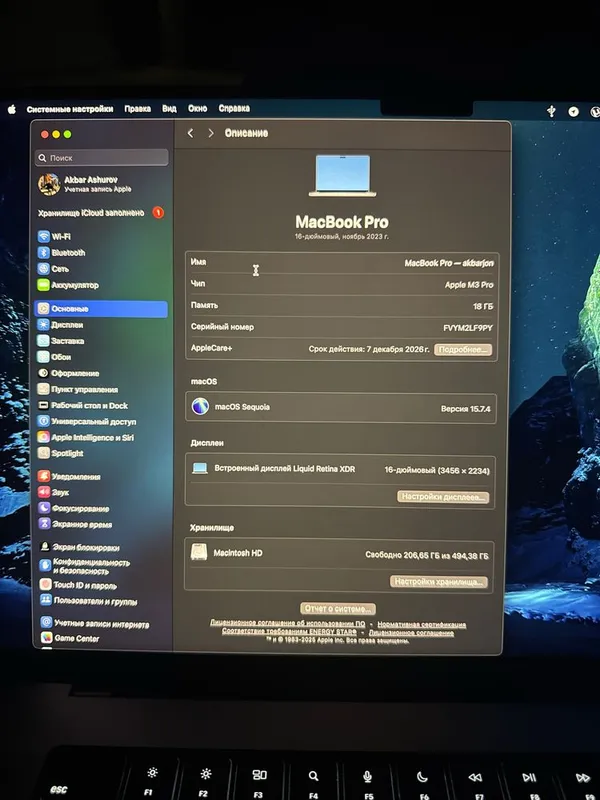Viewport: 600px width, 800px height.
Task: Open Сеть network settings icon
Action: 43,268
